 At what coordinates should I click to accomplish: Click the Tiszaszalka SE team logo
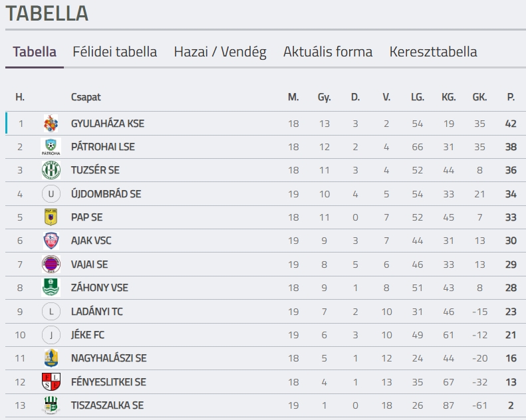tap(51, 405)
